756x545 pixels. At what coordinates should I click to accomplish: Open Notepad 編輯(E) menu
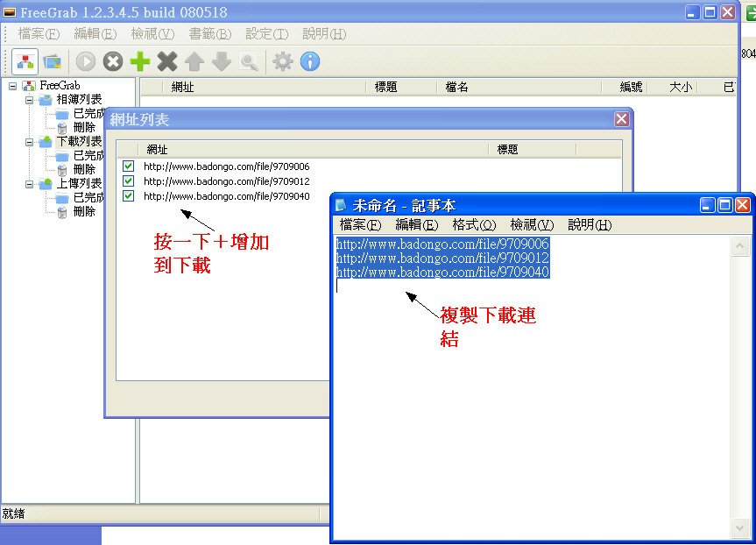click(417, 225)
